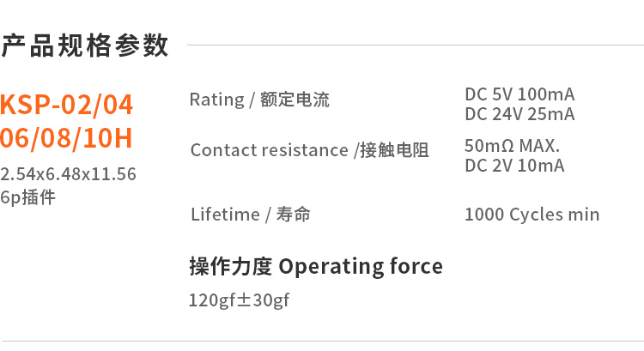The width and height of the screenshot is (644, 351).
Task: Select the 120gf±30gf force value
Action: tap(240, 300)
